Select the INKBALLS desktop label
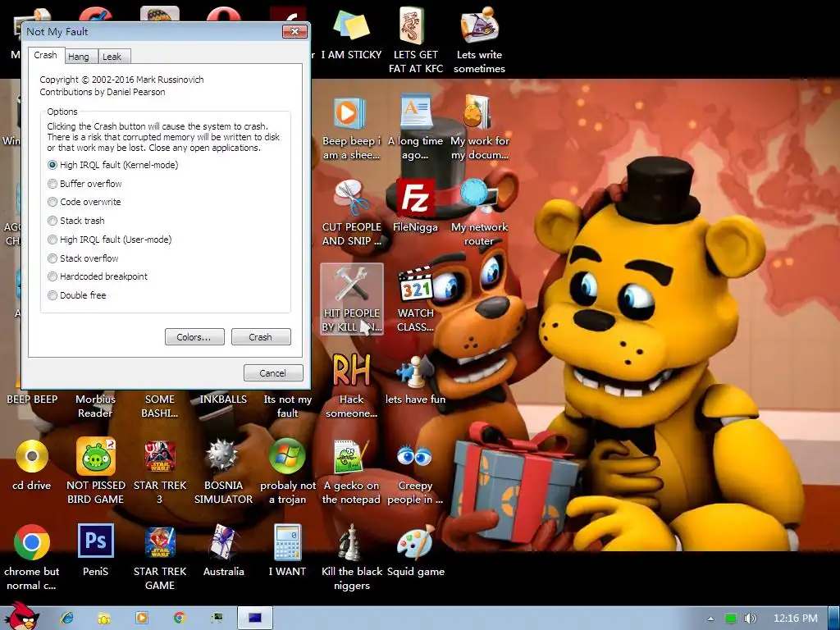The height and width of the screenshot is (630, 840). point(223,399)
